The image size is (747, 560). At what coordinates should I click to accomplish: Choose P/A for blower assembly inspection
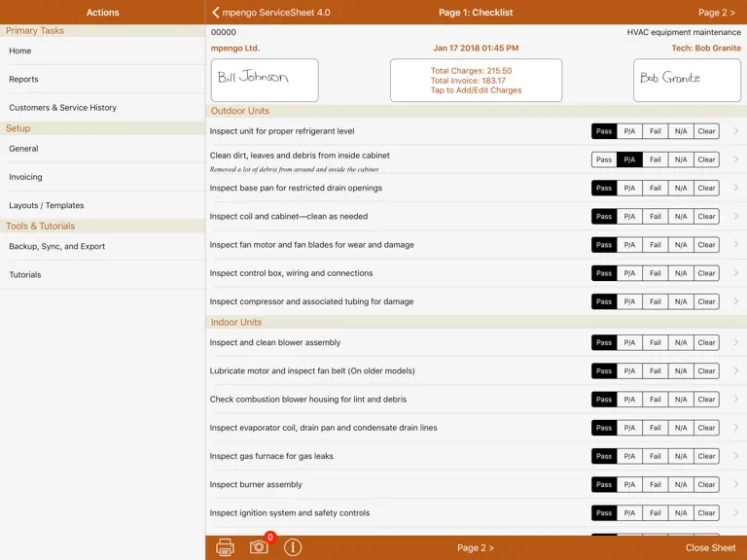pos(629,342)
